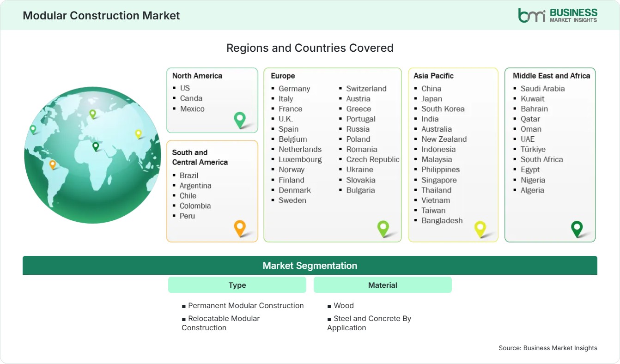Click Peru in the country list

point(187,216)
